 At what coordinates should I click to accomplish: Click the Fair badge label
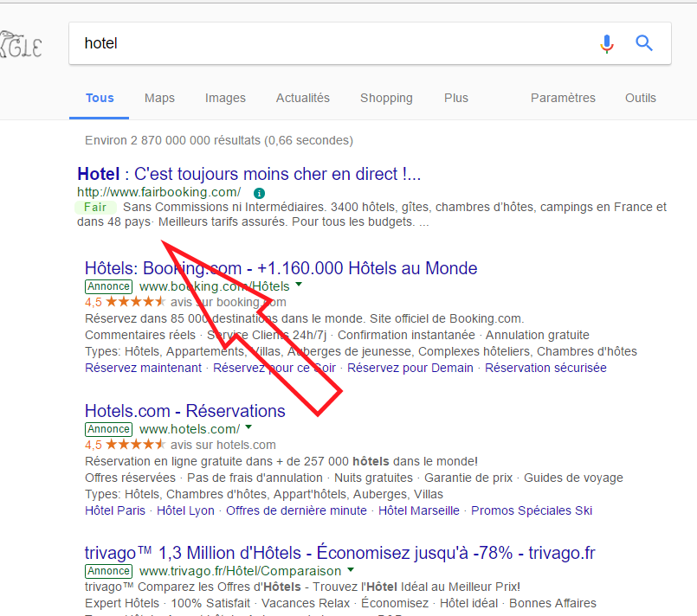tap(95, 207)
